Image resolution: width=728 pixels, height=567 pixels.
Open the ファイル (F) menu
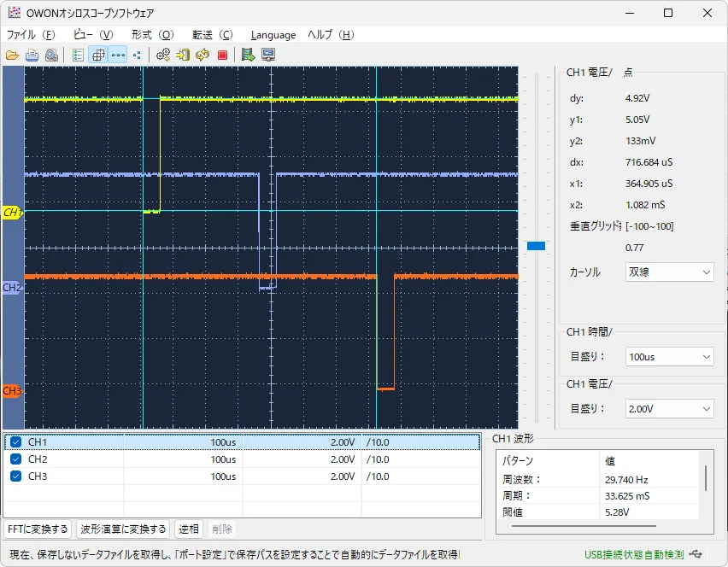pos(31,35)
